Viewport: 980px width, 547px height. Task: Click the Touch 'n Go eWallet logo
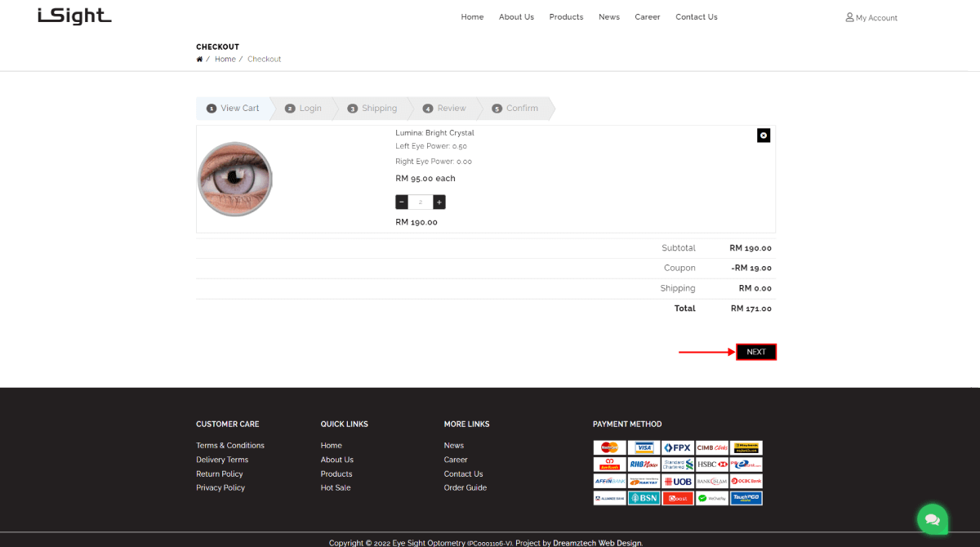click(746, 498)
